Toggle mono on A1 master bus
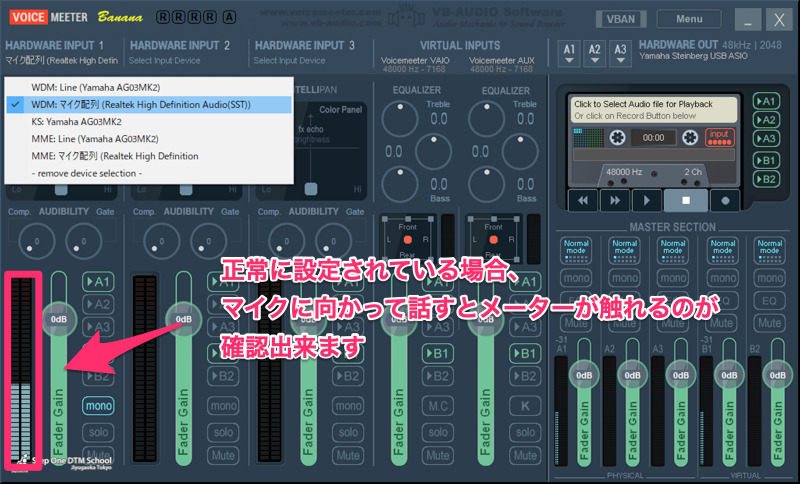The image size is (800, 484). pos(576,278)
